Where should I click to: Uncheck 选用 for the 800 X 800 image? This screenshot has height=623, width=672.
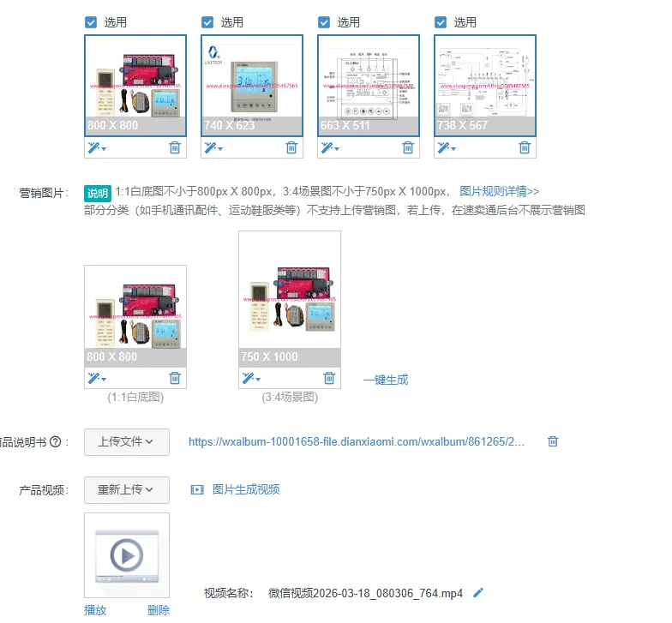[x=91, y=22]
